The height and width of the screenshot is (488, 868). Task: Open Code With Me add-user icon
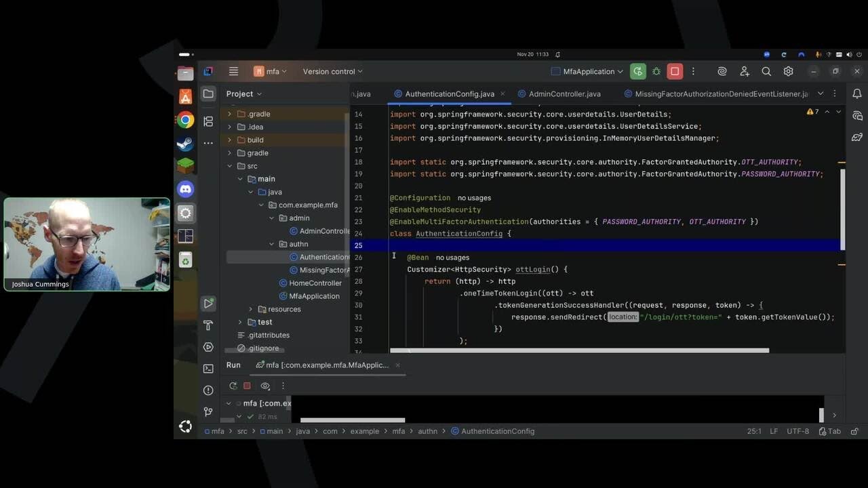click(x=745, y=71)
